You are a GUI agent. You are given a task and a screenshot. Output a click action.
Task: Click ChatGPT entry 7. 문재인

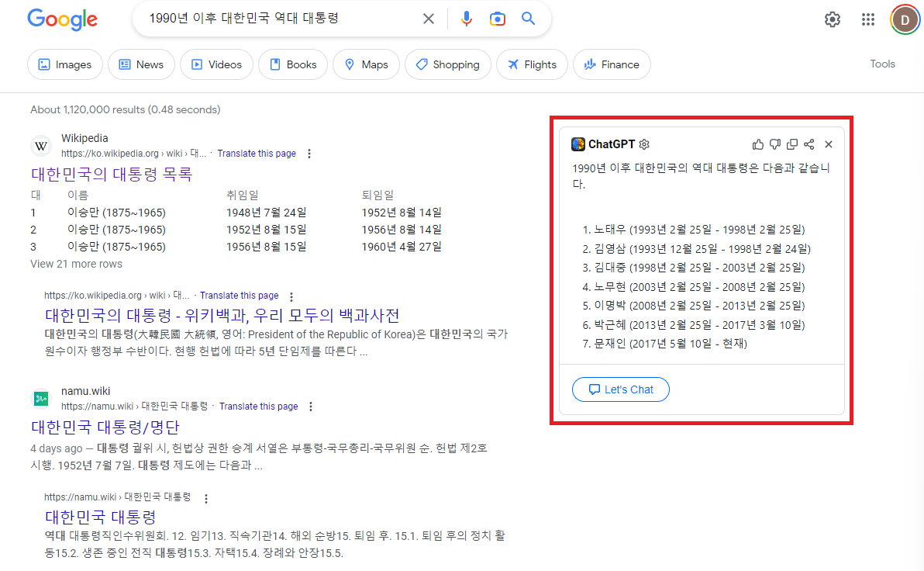(665, 344)
